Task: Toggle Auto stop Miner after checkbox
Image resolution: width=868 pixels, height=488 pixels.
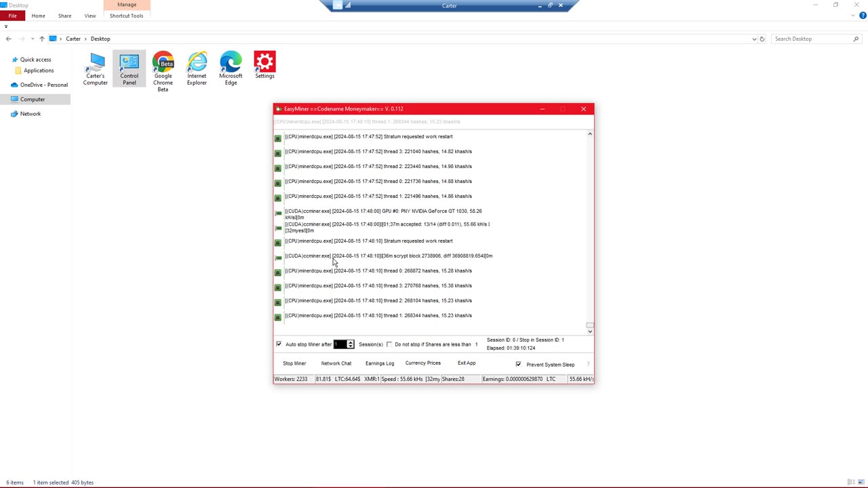Action: point(279,344)
